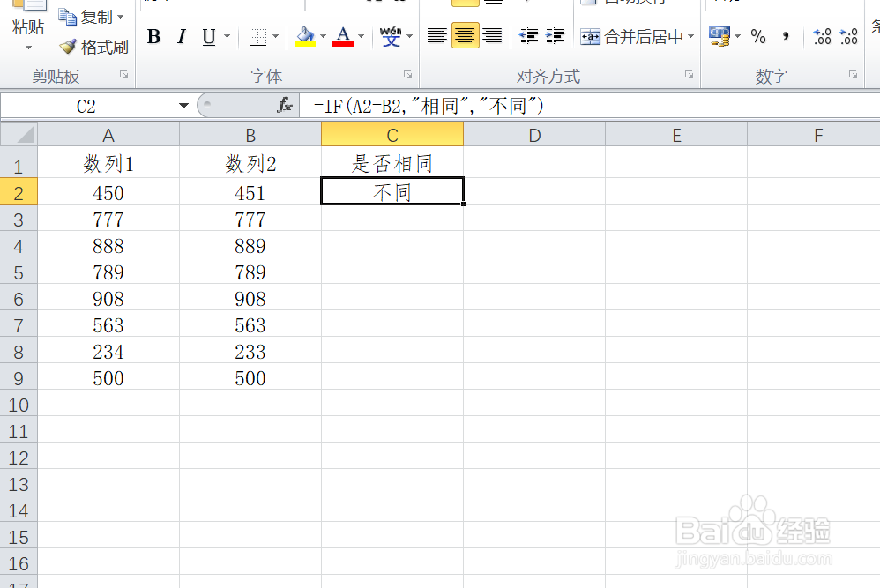880x588 pixels.
Task: Align text right
Action: pos(492,36)
